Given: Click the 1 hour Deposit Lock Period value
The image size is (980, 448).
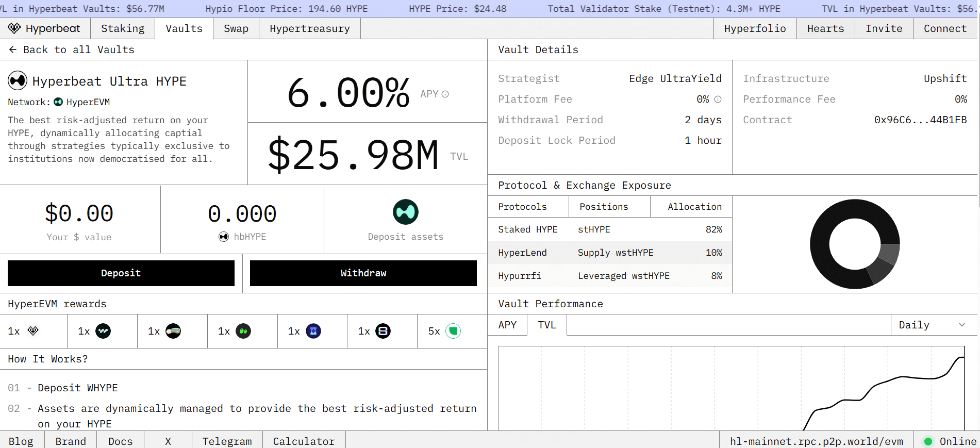Looking at the screenshot, I should (703, 140).
